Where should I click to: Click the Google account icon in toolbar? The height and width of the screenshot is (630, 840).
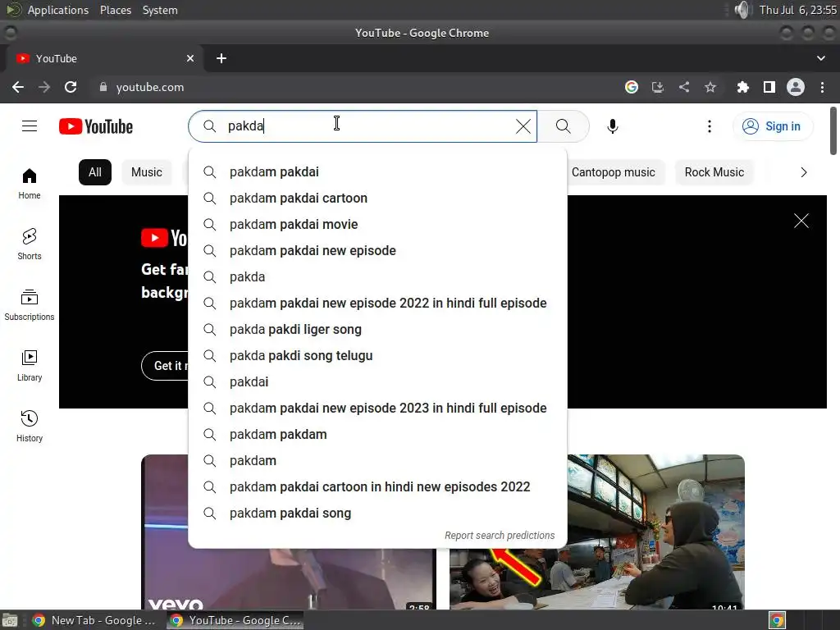pyautogui.click(x=632, y=87)
